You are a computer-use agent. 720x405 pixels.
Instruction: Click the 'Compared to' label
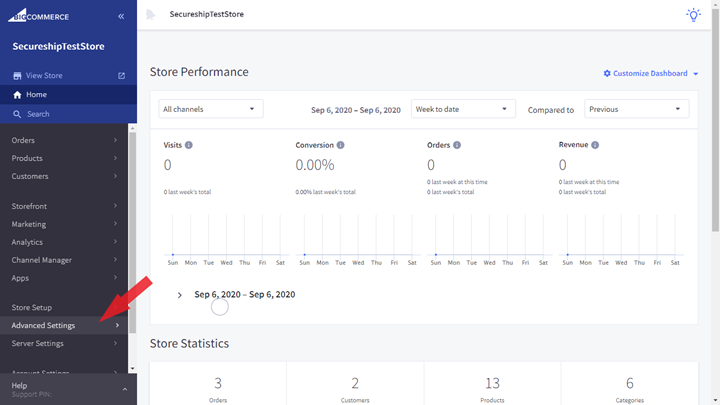pyautogui.click(x=551, y=110)
